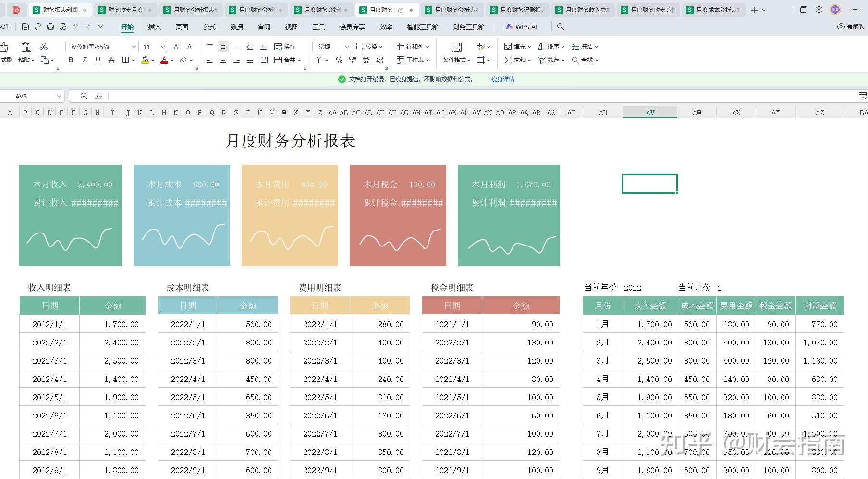Click the increase indent icon
Image resolution: width=868 pixels, height=479 pixels.
tap(264, 47)
